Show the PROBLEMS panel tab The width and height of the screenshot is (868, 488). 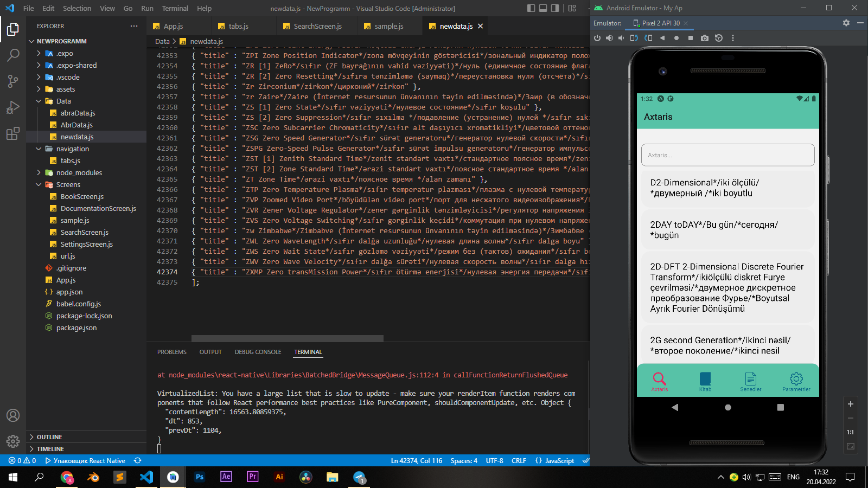[x=172, y=352]
